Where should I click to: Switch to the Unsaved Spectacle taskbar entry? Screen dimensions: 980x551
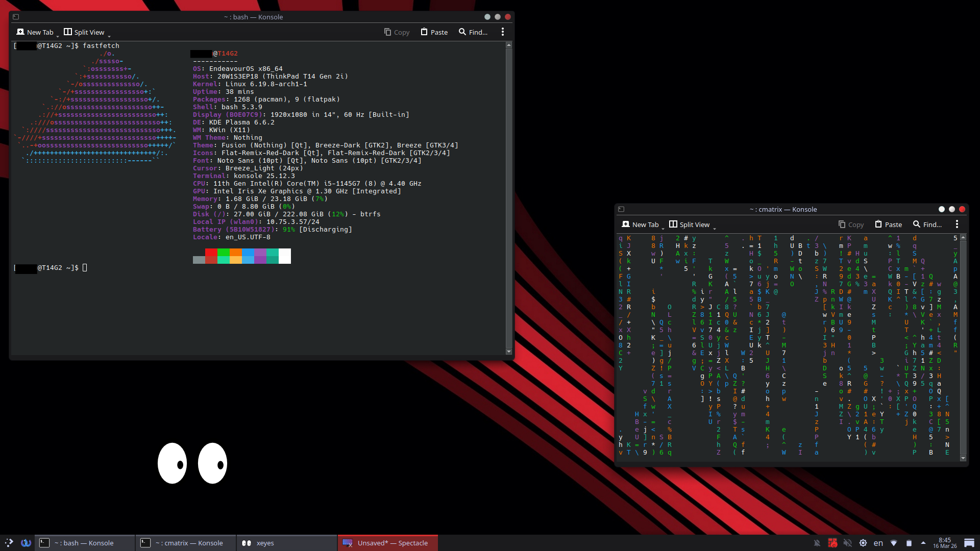(387, 543)
